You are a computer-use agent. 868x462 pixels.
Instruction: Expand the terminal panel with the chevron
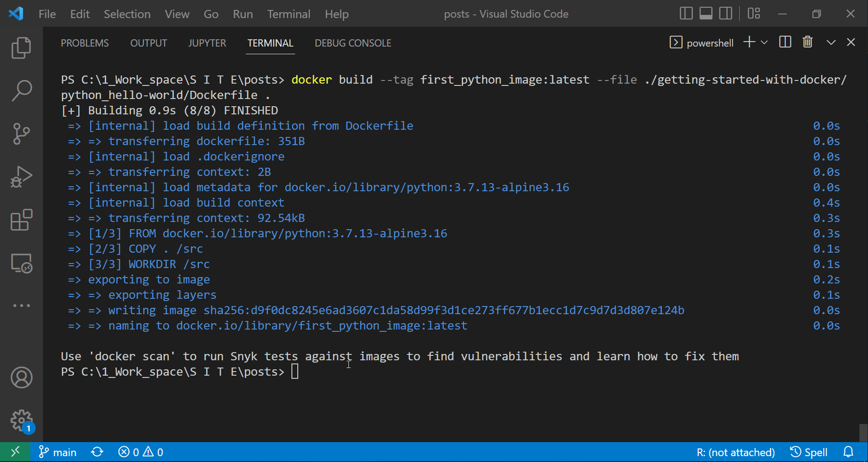point(831,42)
